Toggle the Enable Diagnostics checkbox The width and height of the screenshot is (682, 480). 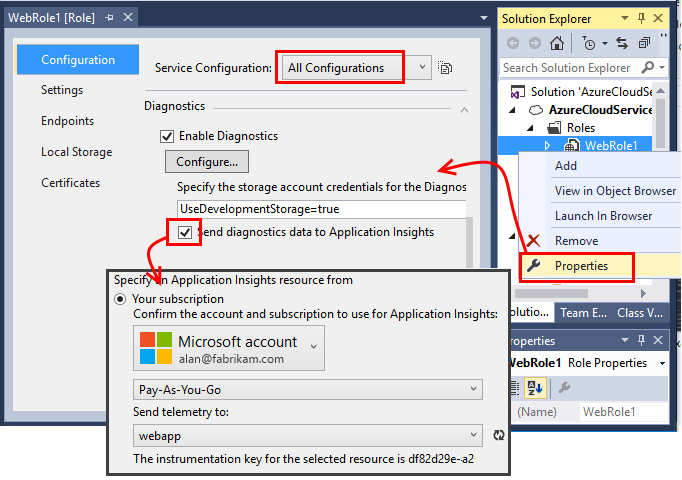tap(167, 136)
